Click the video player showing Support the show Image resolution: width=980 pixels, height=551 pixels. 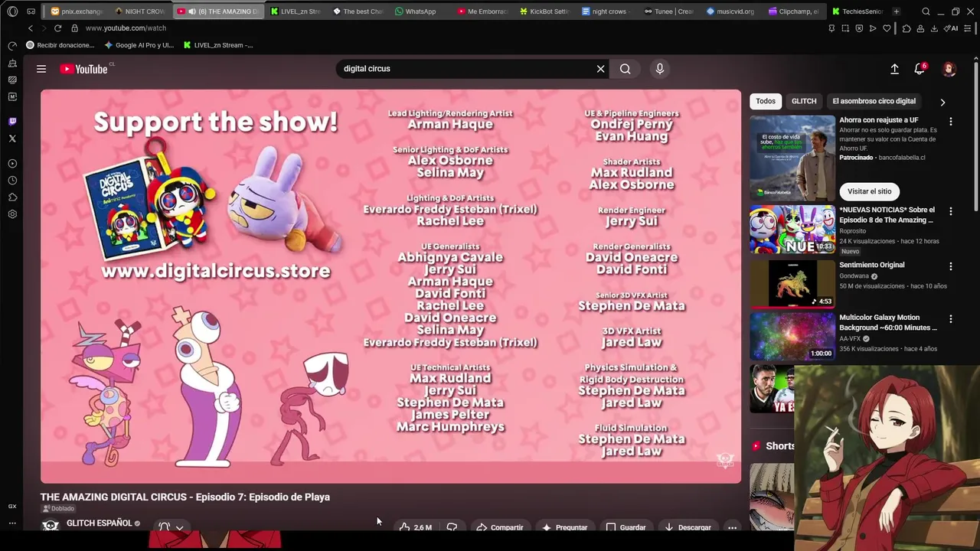click(390, 286)
